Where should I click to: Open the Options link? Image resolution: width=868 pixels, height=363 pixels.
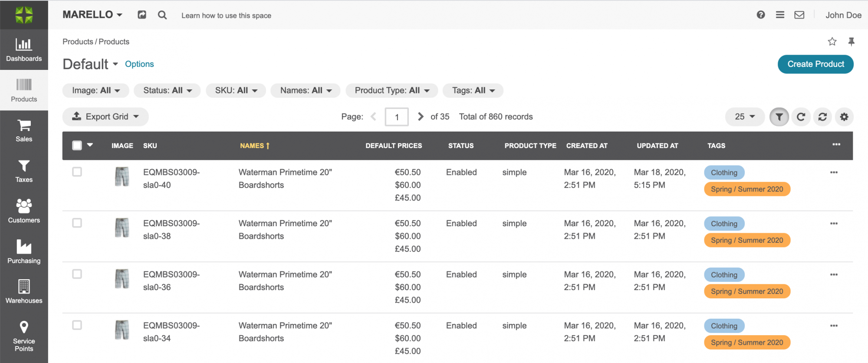139,64
